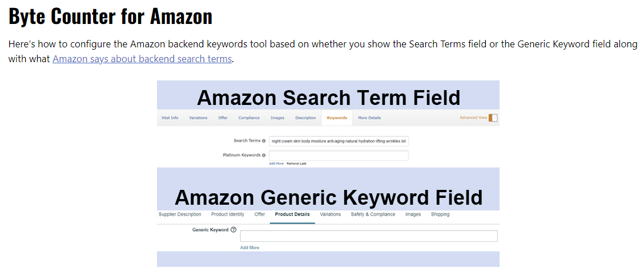Open the Compliance tab
This screenshot has height=276, width=644.
[249, 117]
